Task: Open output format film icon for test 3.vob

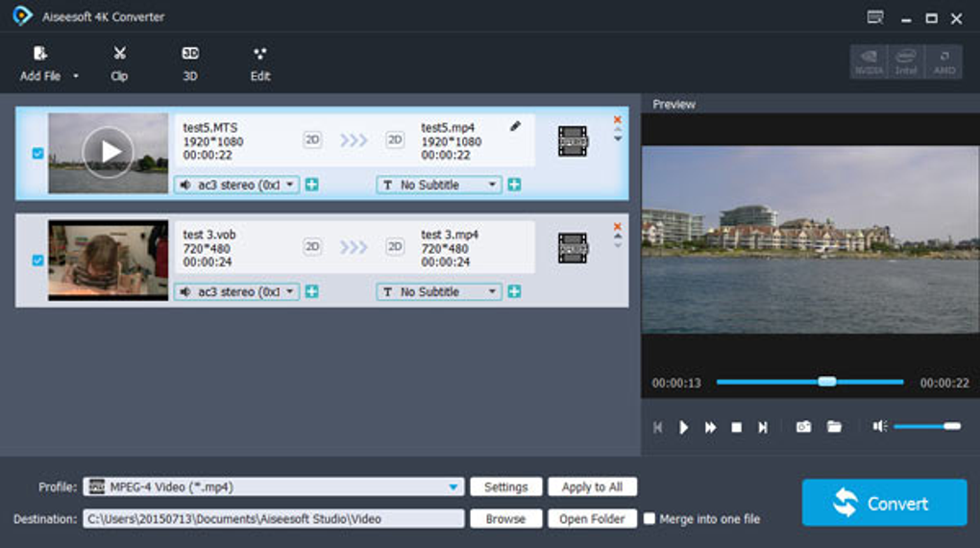Action: click(x=573, y=248)
